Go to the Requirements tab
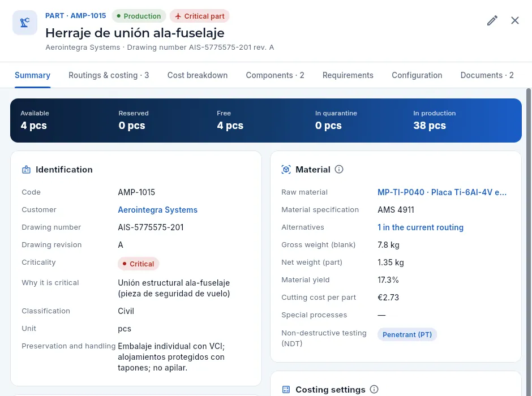Screen dimensions: 532x396 point(347,75)
